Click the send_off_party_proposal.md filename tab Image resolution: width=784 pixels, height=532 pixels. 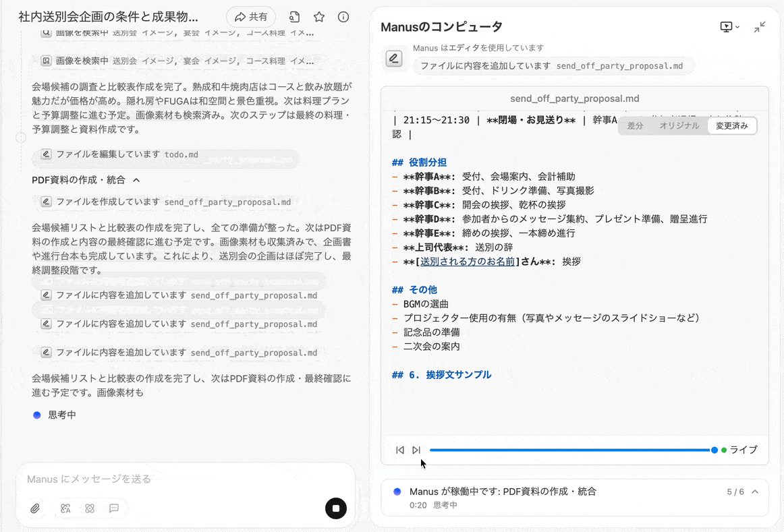pos(575,98)
